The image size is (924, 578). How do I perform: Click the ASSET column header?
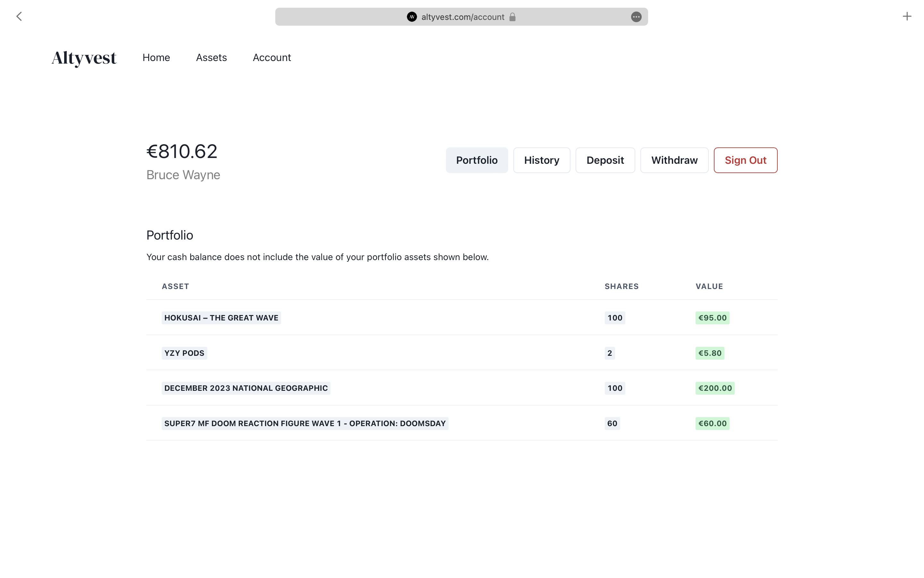click(175, 286)
